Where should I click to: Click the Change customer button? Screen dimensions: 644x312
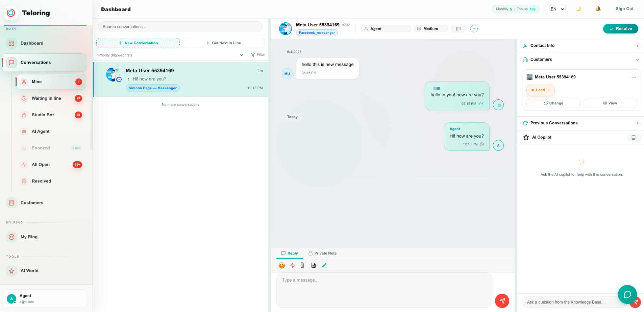coord(553,103)
